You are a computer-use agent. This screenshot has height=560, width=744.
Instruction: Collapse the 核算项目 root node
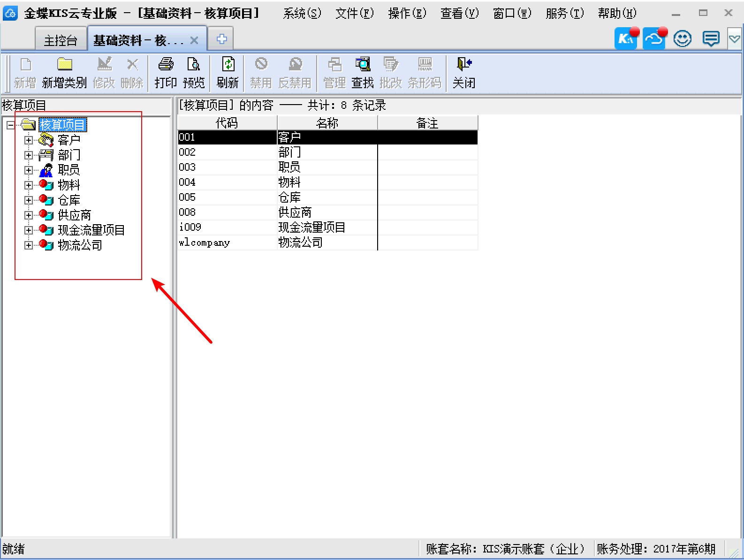10,125
